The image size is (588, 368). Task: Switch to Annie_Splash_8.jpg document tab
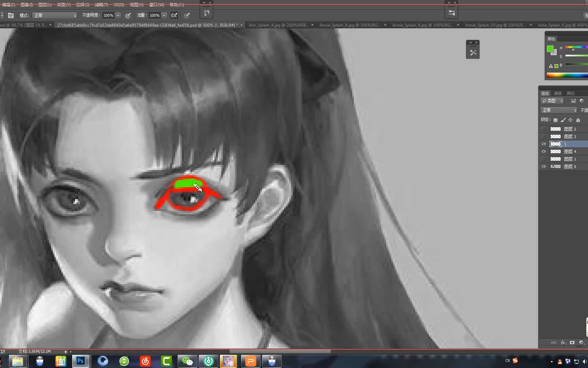[x=349, y=25]
